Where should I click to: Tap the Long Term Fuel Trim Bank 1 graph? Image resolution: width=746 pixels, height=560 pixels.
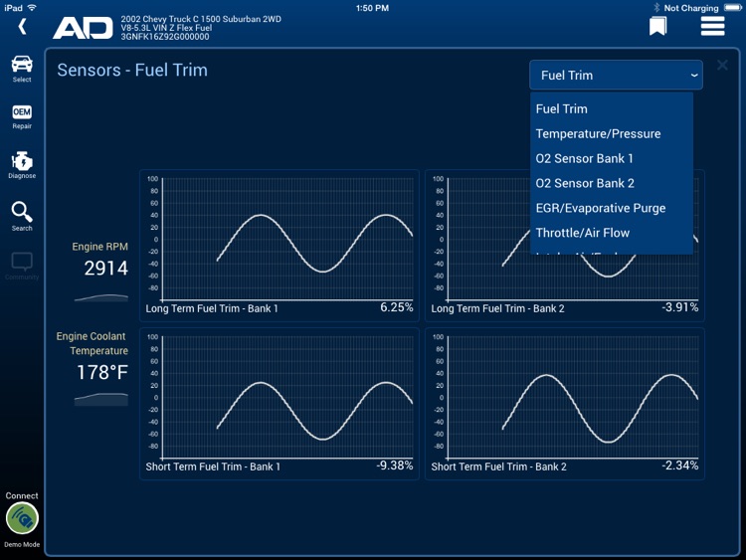280,246
